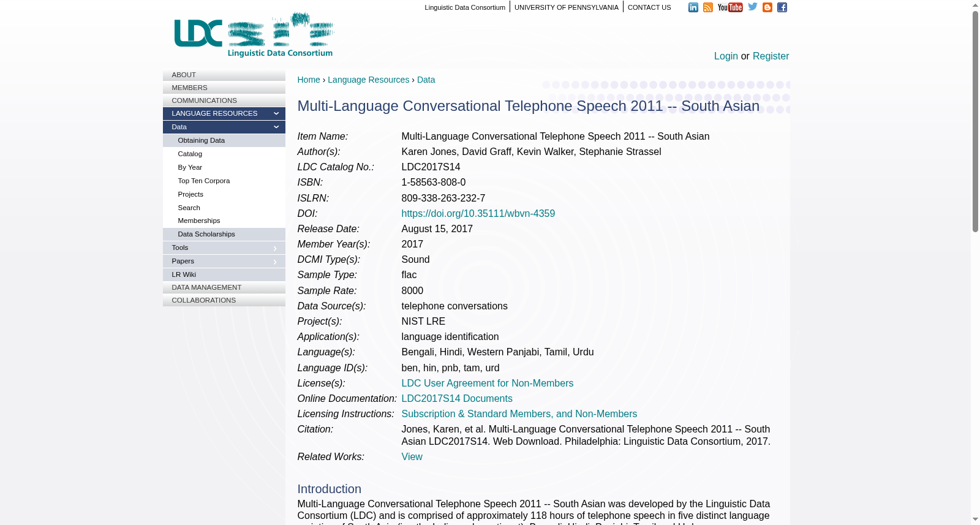Image resolution: width=980 pixels, height=525 pixels.
Task: Click scrollbar up arrow
Action: click(x=975, y=5)
